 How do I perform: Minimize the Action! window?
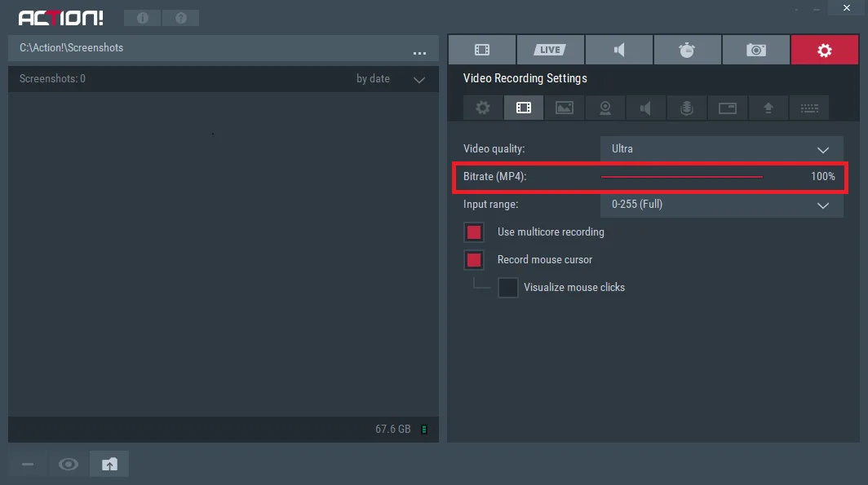tap(816, 9)
